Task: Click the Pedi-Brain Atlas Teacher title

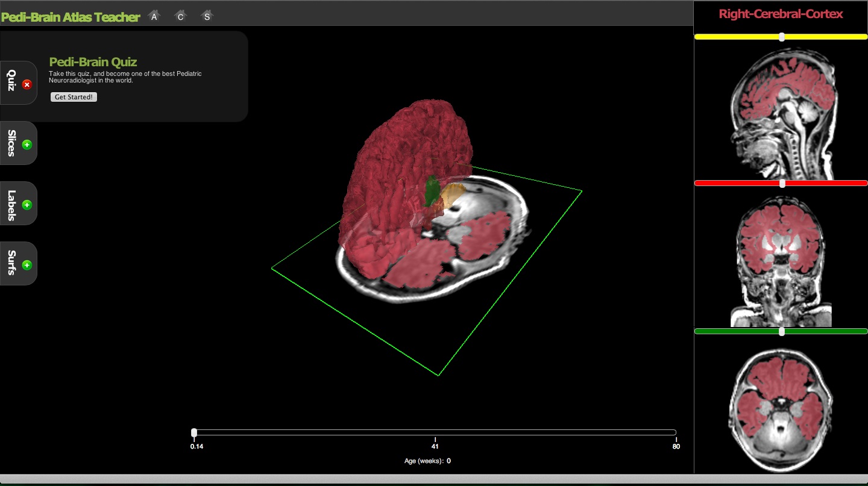Action: (x=71, y=17)
